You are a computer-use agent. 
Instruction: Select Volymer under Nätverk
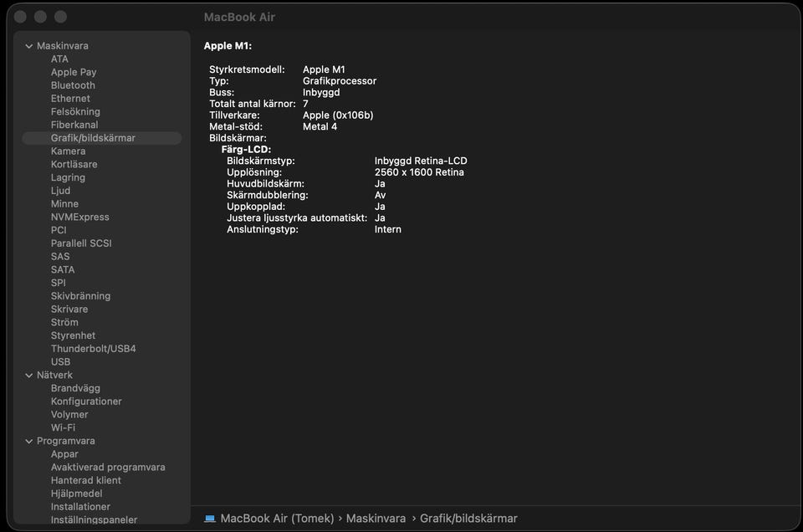[69, 415]
